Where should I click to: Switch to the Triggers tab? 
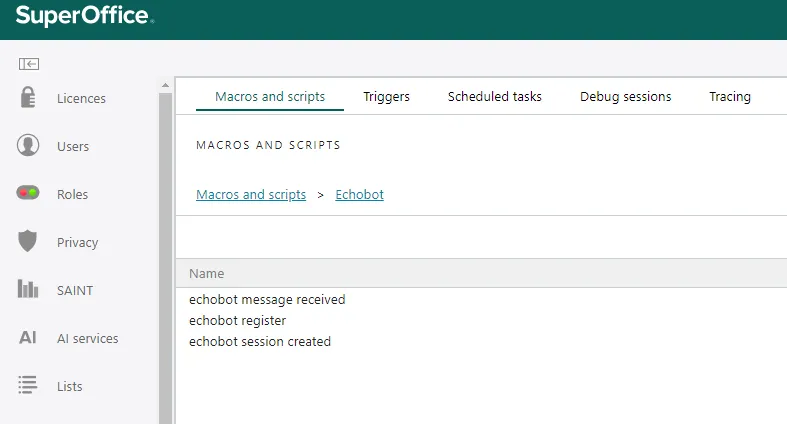point(386,97)
